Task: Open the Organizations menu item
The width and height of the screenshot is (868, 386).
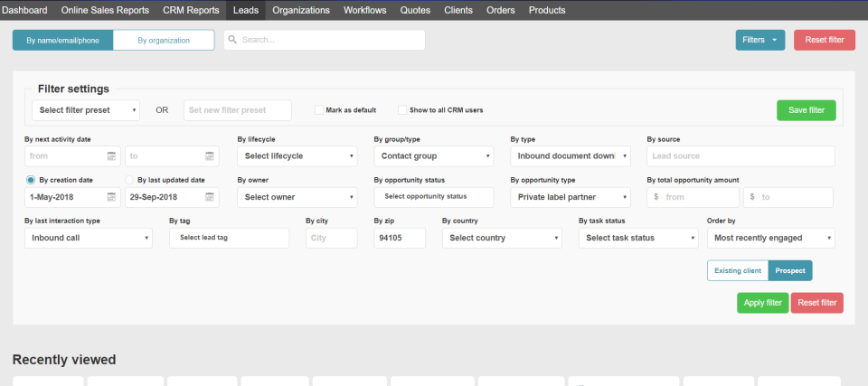Action: [x=301, y=10]
